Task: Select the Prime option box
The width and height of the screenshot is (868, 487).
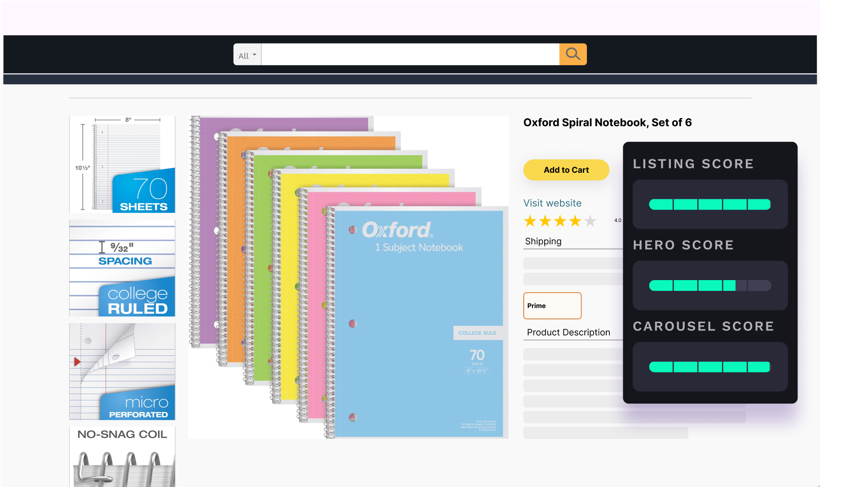Action: (x=552, y=306)
